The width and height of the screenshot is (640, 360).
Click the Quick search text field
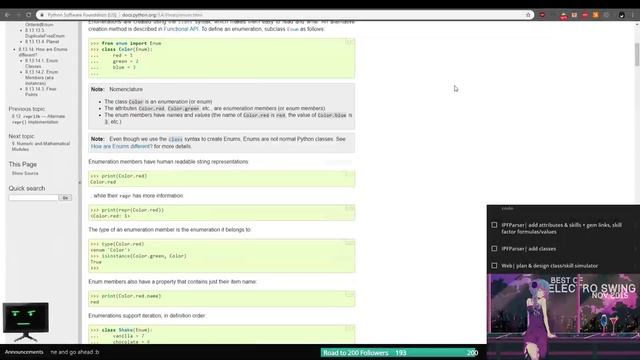click(33, 198)
